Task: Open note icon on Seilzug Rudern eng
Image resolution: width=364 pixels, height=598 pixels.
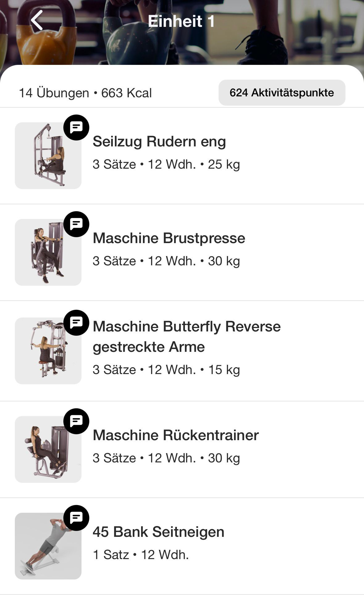Action: pyautogui.click(x=76, y=127)
